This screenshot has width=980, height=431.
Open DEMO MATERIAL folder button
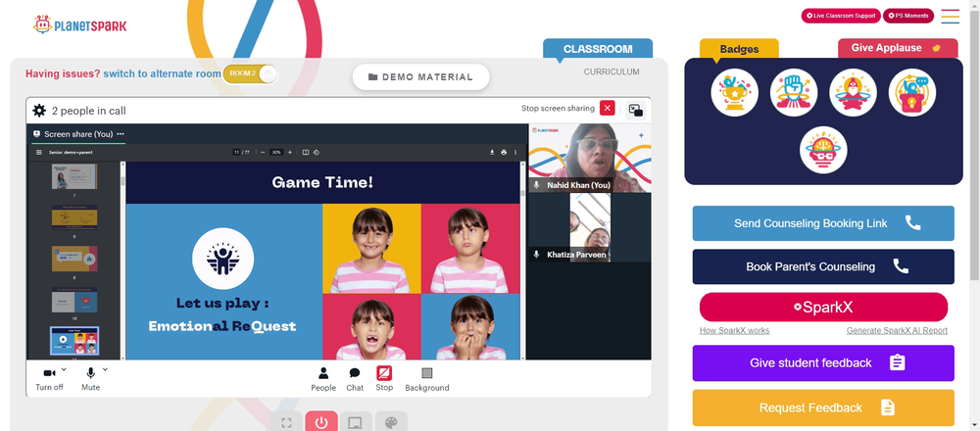tap(420, 76)
